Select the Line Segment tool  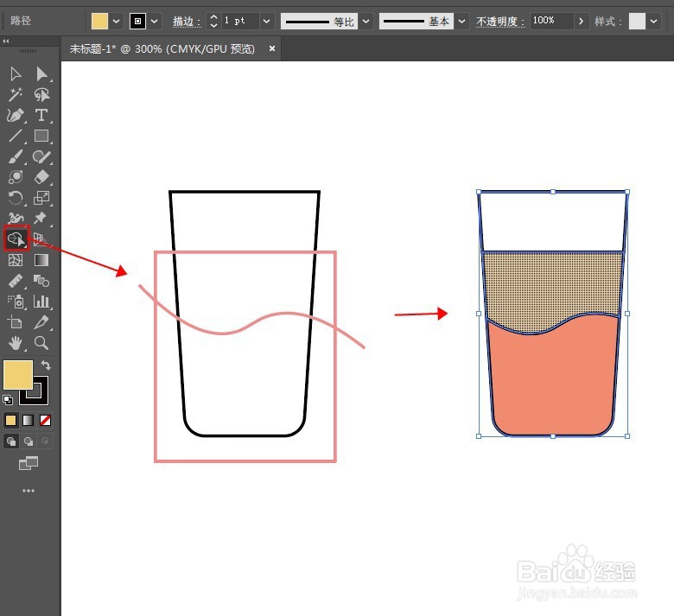16,136
